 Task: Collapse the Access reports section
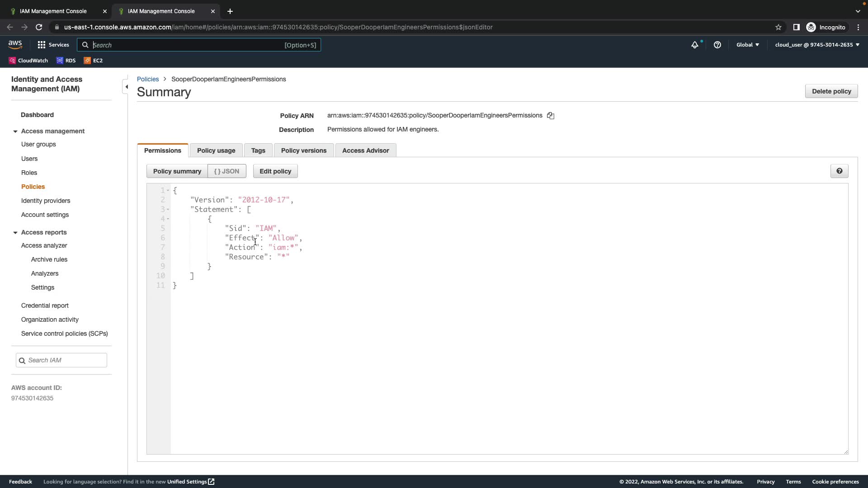tap(15, 233)
